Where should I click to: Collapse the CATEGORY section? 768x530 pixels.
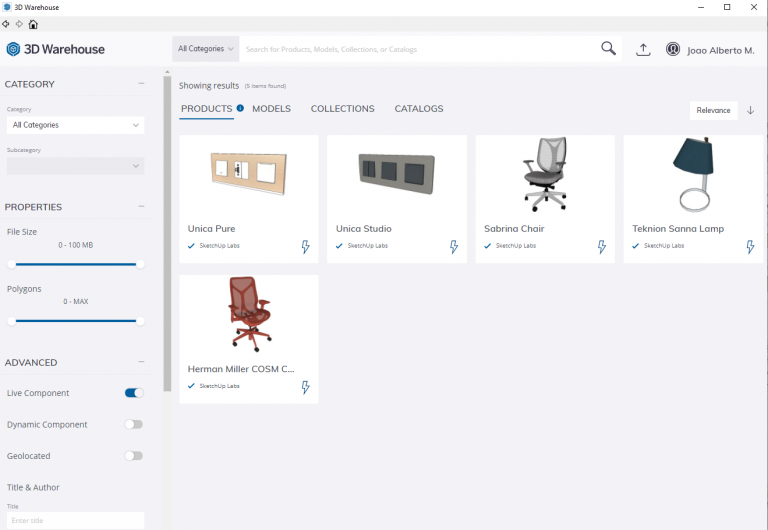[x=141, y=83]
